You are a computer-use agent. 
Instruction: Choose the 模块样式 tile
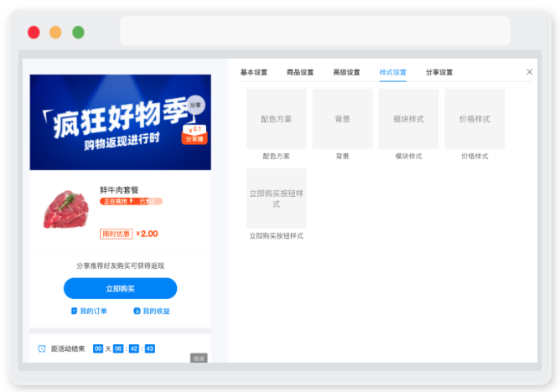point(408,119)
